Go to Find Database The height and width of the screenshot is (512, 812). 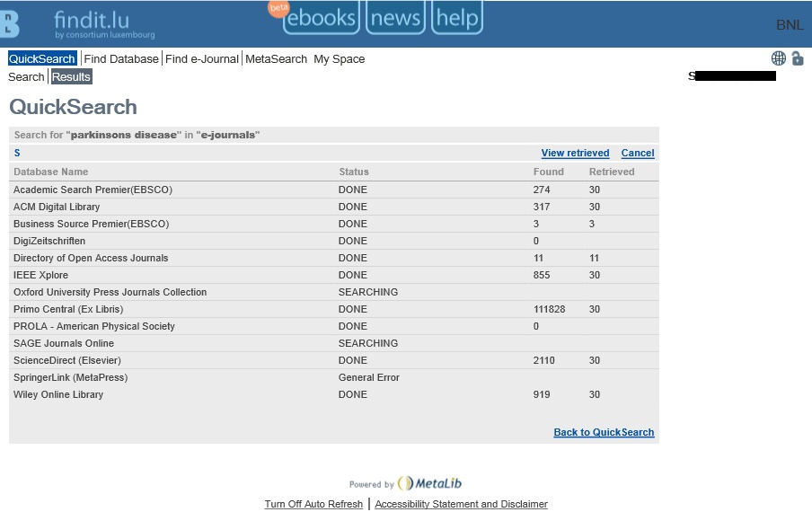(121, 59)
